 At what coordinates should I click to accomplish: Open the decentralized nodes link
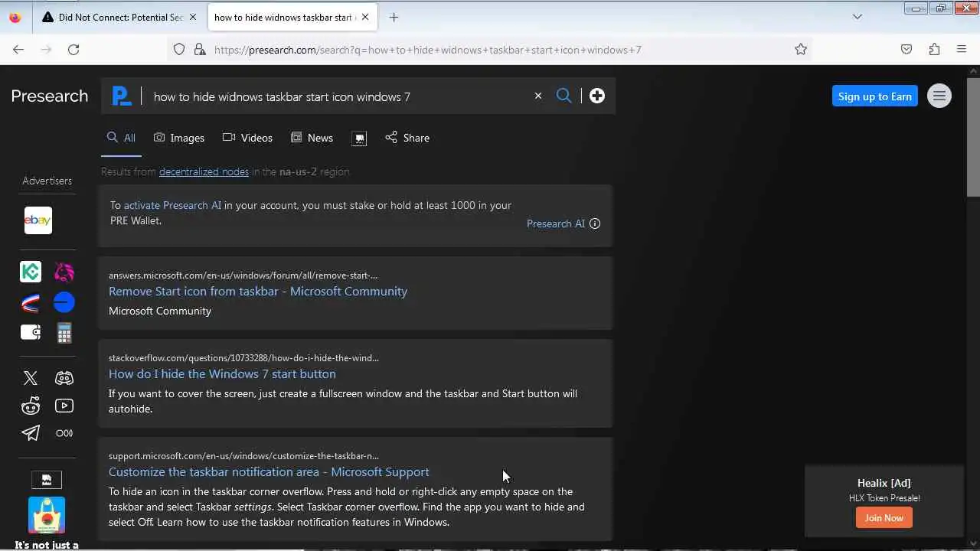[204, 171]
